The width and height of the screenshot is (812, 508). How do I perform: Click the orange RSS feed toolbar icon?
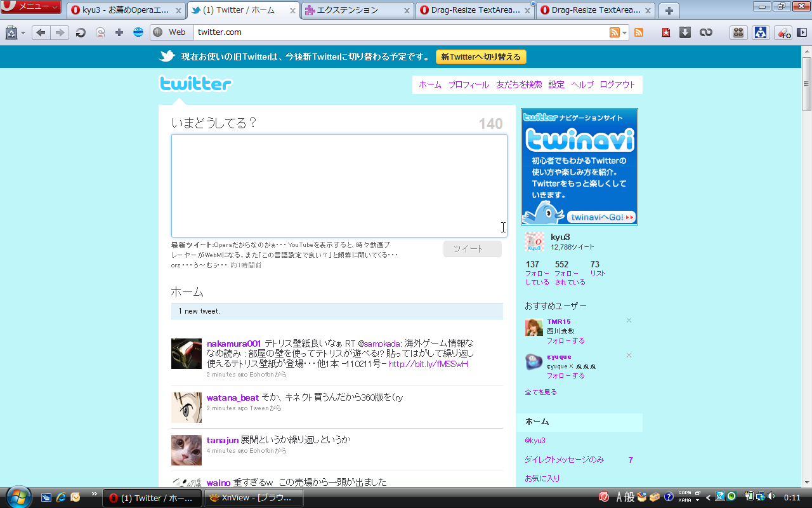pos(639,32)
